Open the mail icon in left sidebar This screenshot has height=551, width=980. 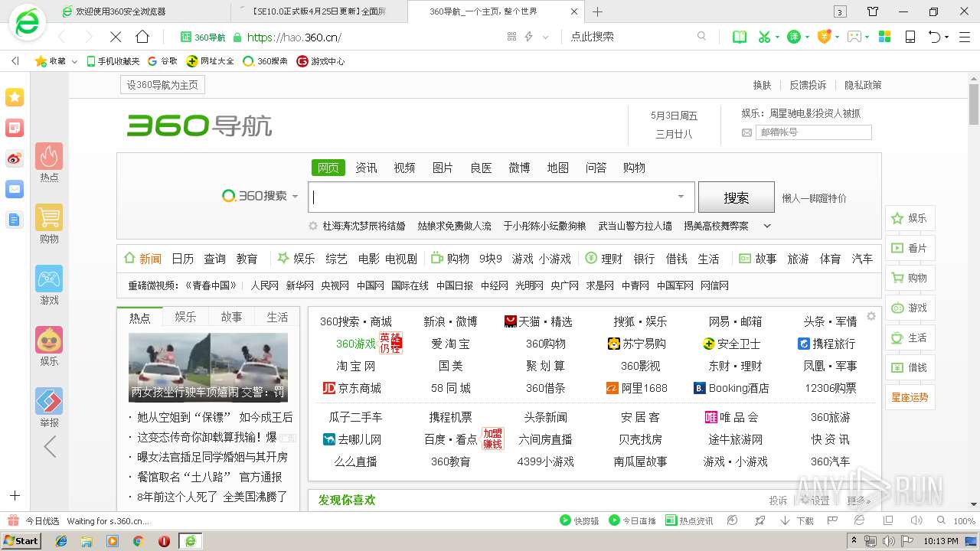click(x=15, y=189)
